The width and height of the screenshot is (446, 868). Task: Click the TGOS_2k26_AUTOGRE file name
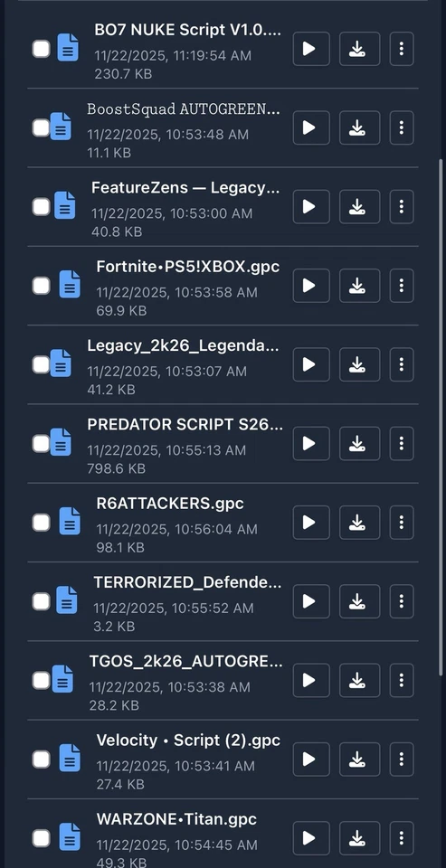[x=186, y=662]
